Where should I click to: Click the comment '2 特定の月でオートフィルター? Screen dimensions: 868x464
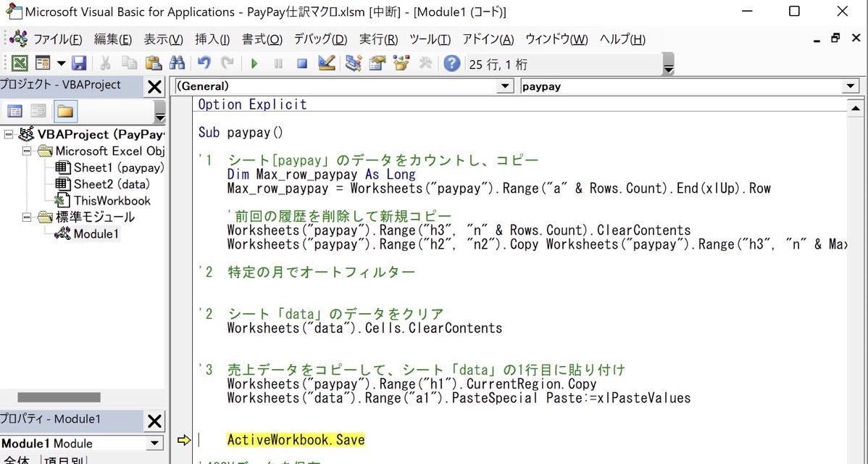pyautogui.click(x=306, y=272)
